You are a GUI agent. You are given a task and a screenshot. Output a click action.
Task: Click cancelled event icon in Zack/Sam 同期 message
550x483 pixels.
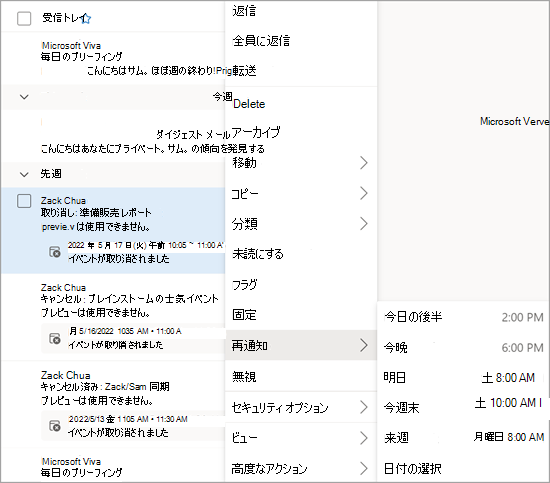pos(54,426)
